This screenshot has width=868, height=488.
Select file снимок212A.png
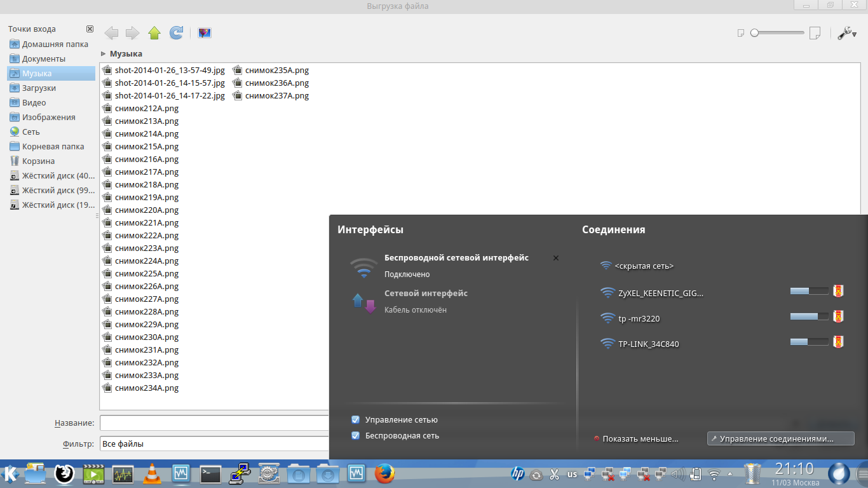tap(140, 109)
